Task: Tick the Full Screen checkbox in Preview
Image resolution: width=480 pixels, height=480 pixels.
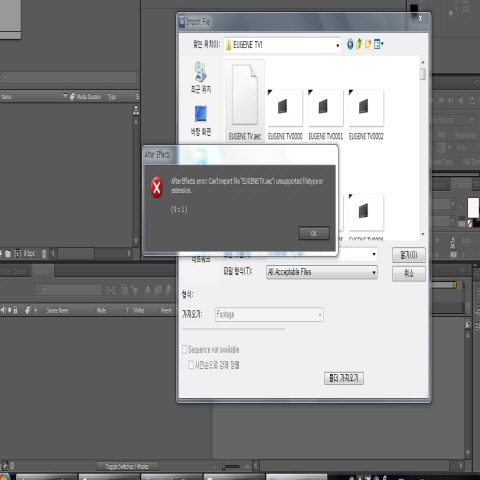Action: pos(460,162)
